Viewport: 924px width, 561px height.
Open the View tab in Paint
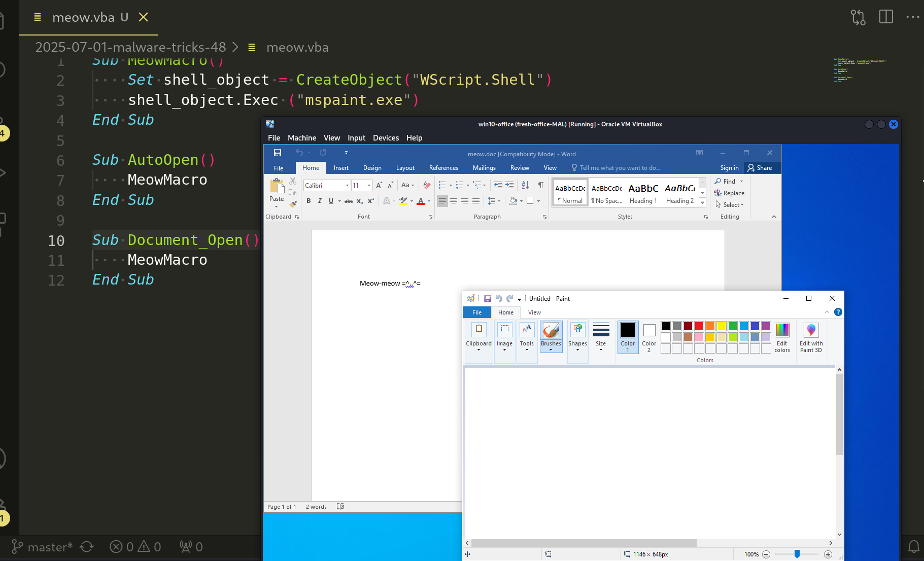[534, 312]
